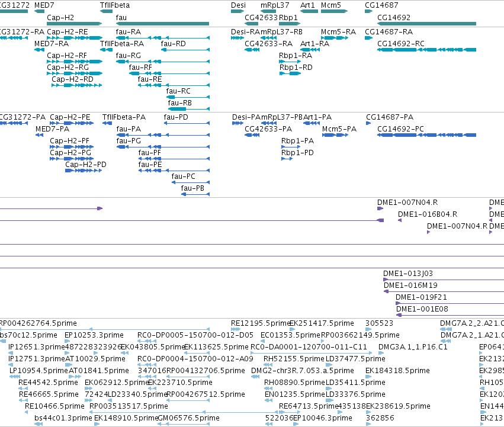Select protein Rbp1-PA
The height and width of the screenshot is (427, 504).
291,147
